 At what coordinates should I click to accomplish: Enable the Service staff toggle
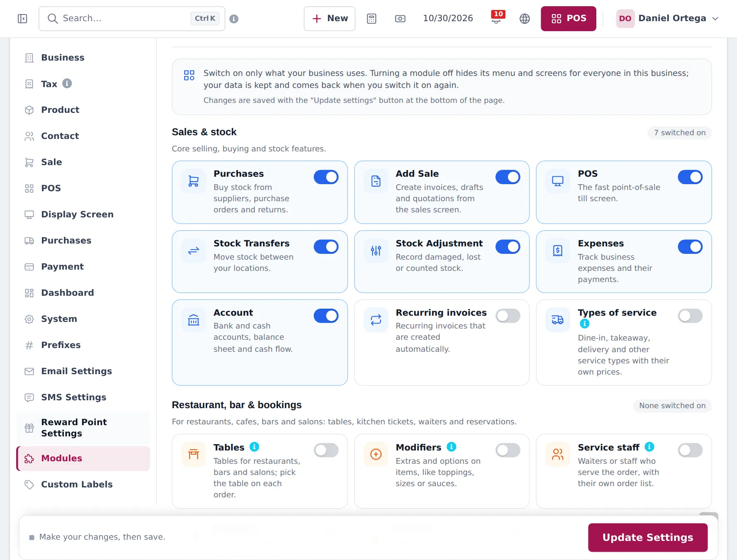tap(690, 450)
